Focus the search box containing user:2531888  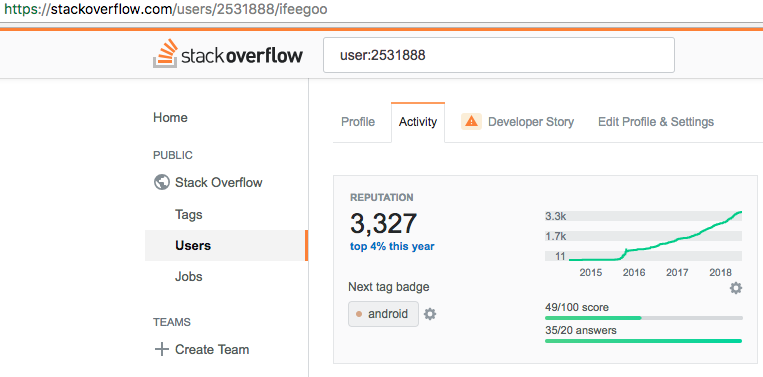(499, 55)
